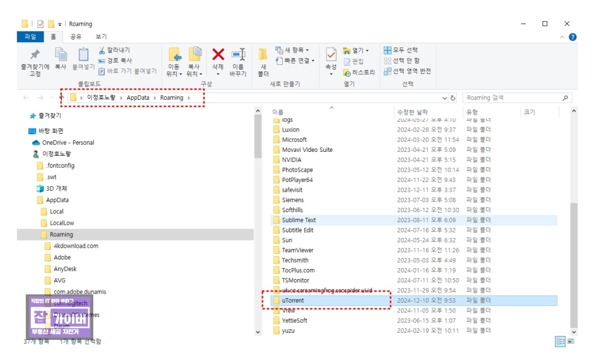
Task: Open the View (보기) tab
Action: (102, 36)
